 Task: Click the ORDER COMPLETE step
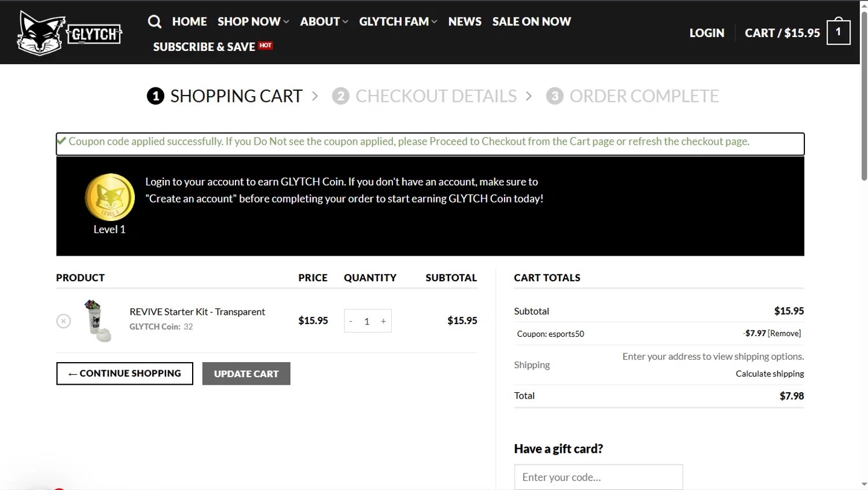(632, 96)
